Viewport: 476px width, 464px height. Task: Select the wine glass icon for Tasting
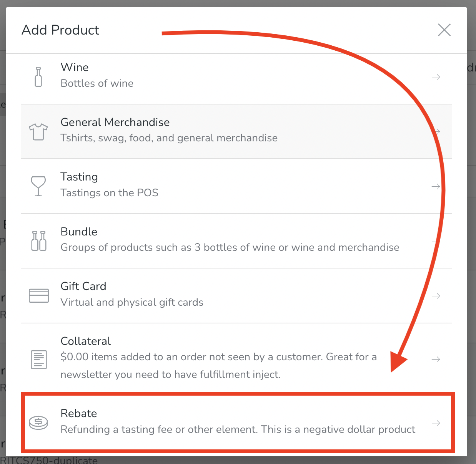[38, 186]
